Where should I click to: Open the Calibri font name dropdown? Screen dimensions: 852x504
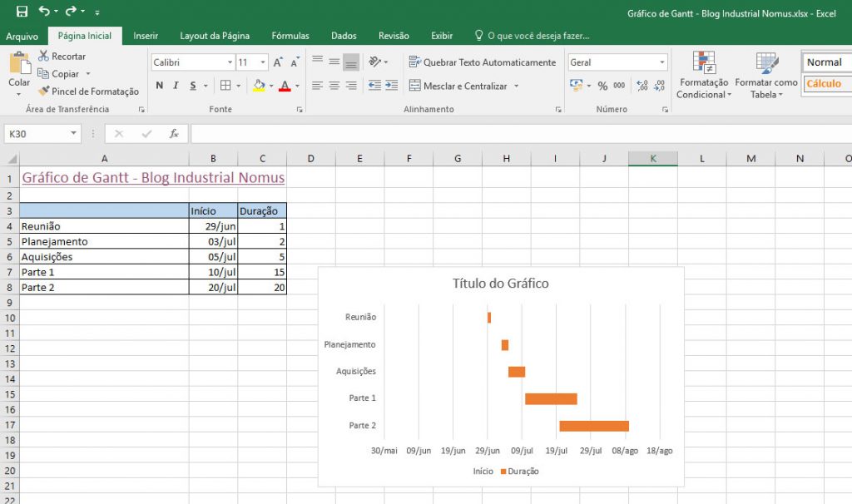pos(230,62)
